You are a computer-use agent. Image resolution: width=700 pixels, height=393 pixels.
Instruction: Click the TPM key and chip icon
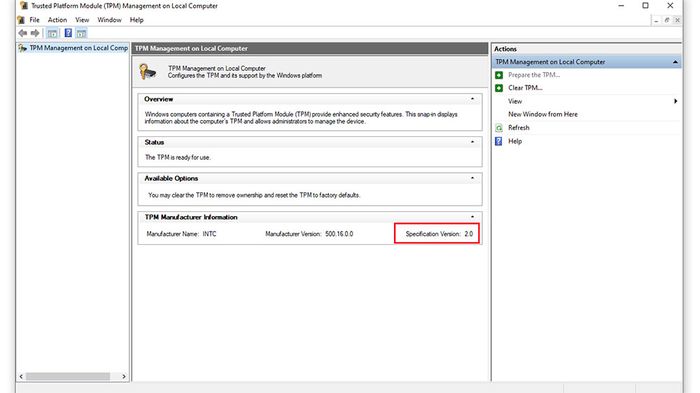click(147, 72)
